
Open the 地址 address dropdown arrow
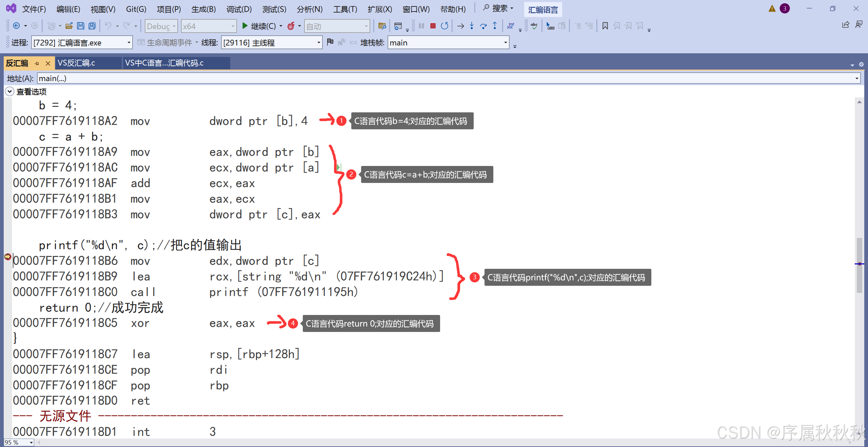[x=857, y=78]
